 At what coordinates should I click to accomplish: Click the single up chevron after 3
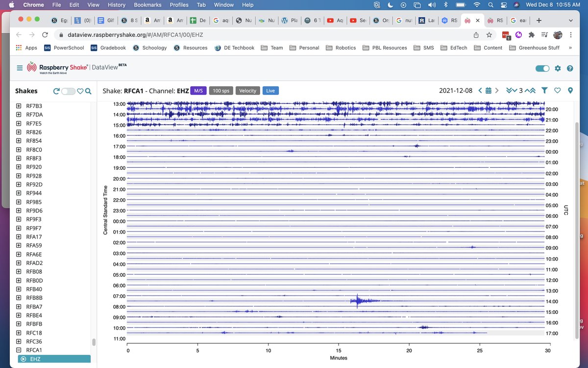527,91
